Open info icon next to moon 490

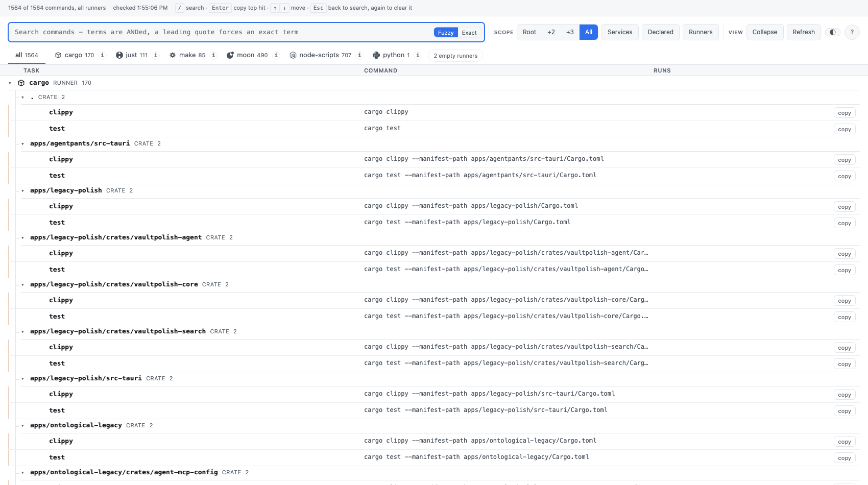pyautogui.click(x=276, y=55)
